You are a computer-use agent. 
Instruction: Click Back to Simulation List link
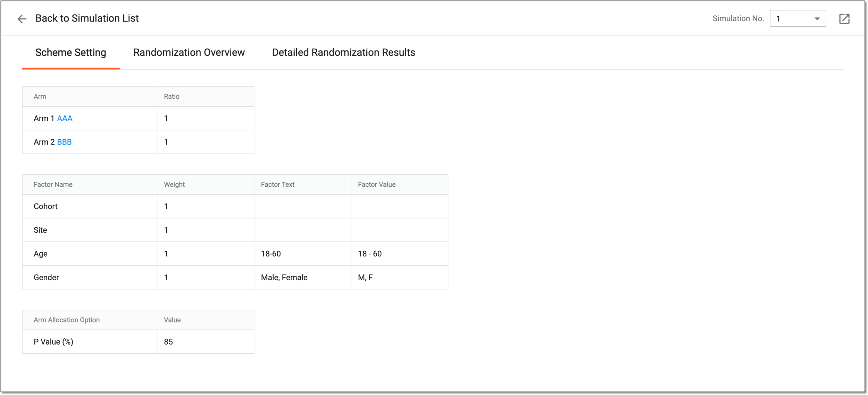(87, 18)
